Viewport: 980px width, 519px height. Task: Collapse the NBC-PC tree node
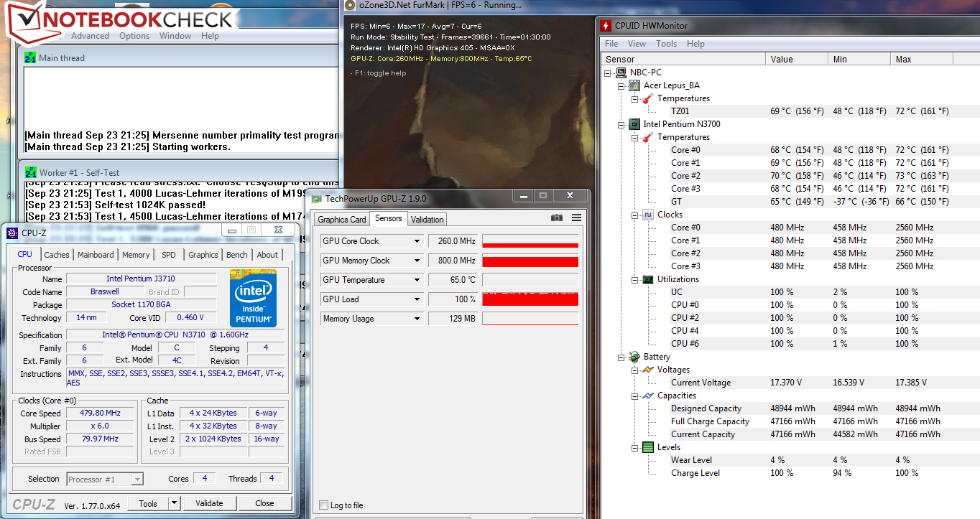tap(608, 73)
